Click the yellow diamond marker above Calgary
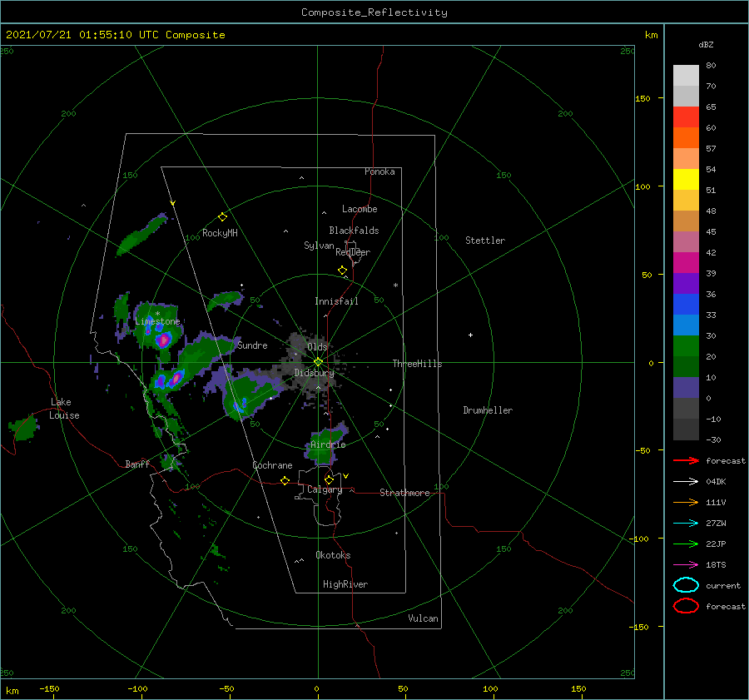Viewport: 749px width, 700px height. 329,479
